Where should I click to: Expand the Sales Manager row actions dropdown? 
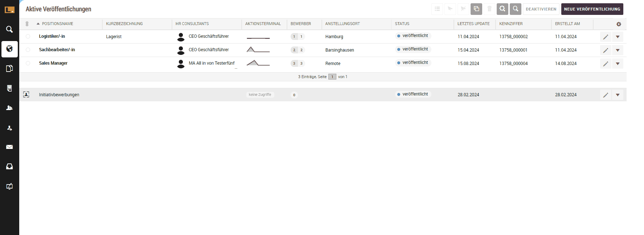[x=618, y=64]
